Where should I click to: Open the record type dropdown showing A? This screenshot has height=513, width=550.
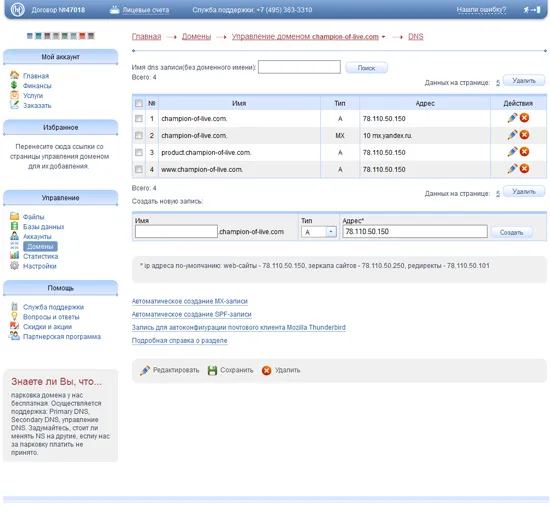[x=319, y=232]
